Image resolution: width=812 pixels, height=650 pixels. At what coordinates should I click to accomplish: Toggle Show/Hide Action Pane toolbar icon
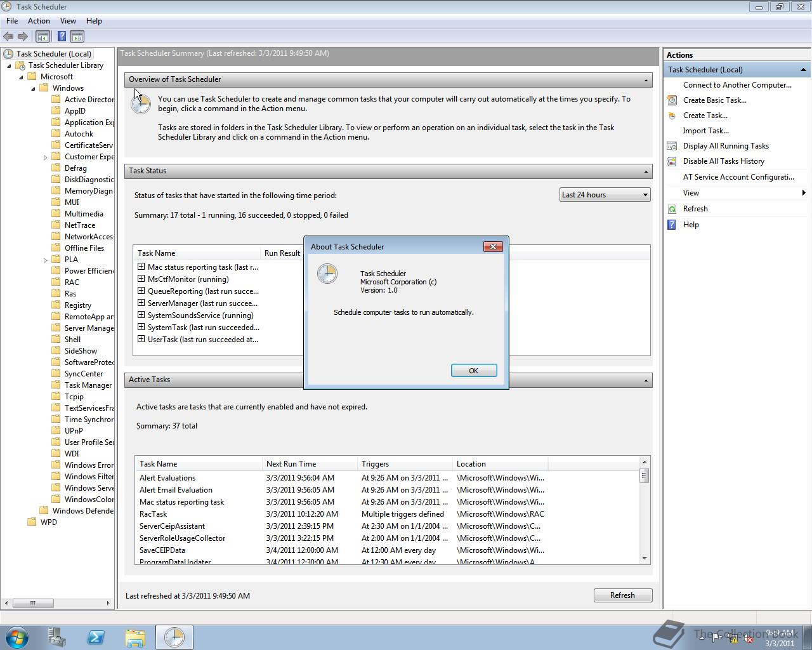[x=77, y=37]
